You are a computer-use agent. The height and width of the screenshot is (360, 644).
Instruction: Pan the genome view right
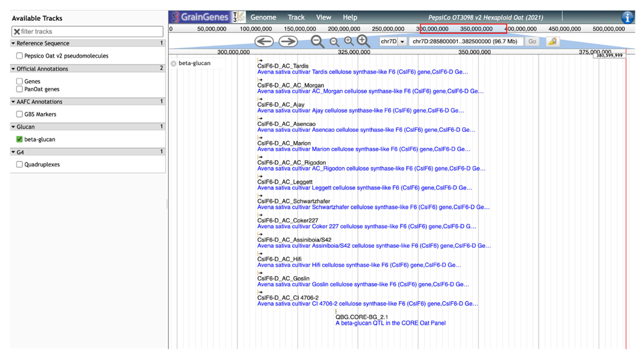click(x=288, y=41)
